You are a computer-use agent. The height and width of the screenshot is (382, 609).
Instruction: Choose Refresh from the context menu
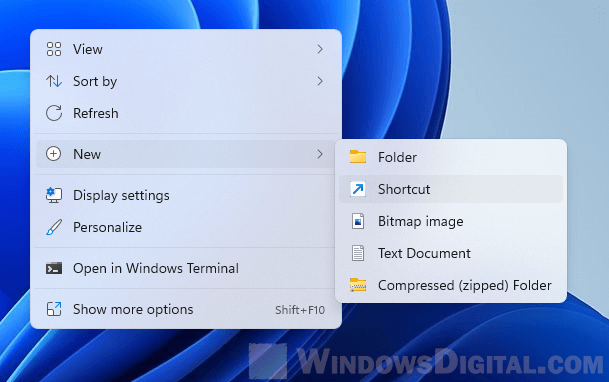(x=186, y=113)
